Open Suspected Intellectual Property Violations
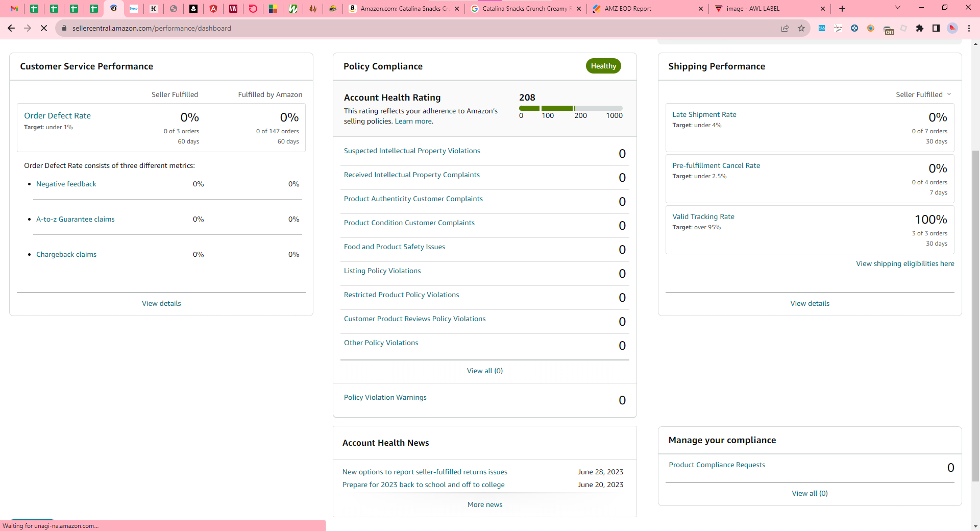The height and width of the screenshot is (531, 980). (x=412, y=151)
